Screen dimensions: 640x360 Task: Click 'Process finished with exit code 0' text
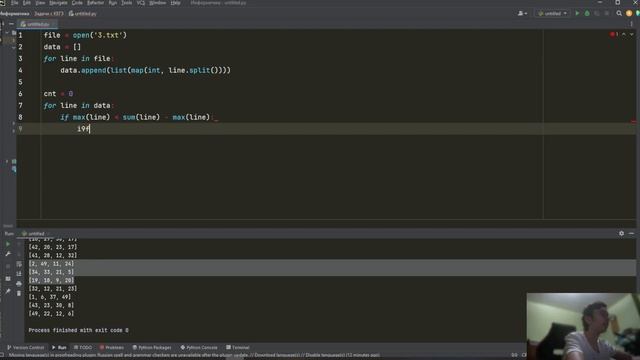(78, 330)
